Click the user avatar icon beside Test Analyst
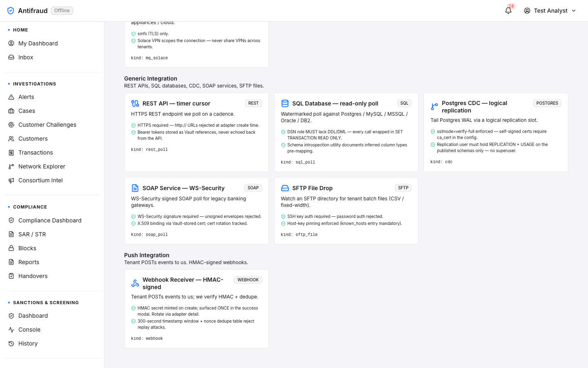The width and height of the screenshot is (588, 368). point(527,11)
